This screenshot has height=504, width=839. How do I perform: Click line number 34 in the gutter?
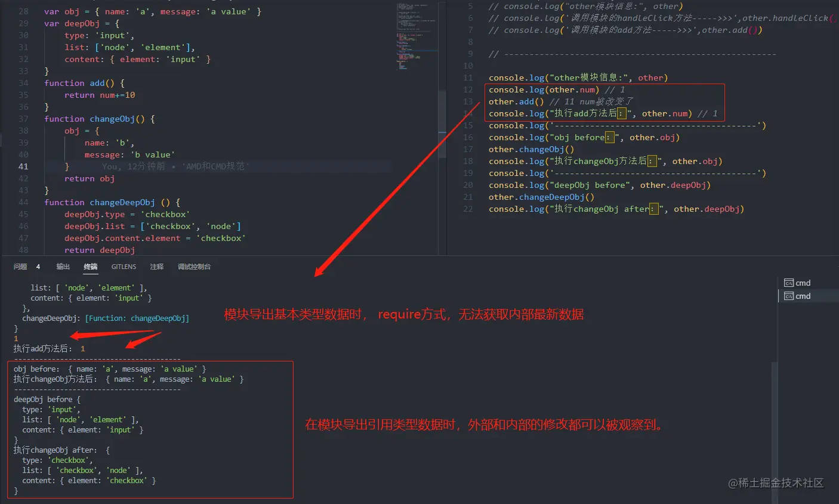click(x=23, y=83)
